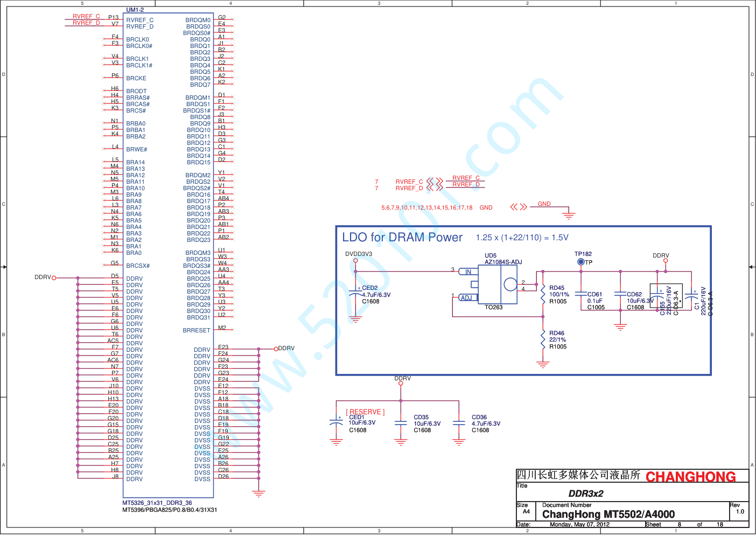The image size is (756, 535).
Task: Select the "MT5326_31x31_DDR3_36" part name
Action: [x=157, y=503]
